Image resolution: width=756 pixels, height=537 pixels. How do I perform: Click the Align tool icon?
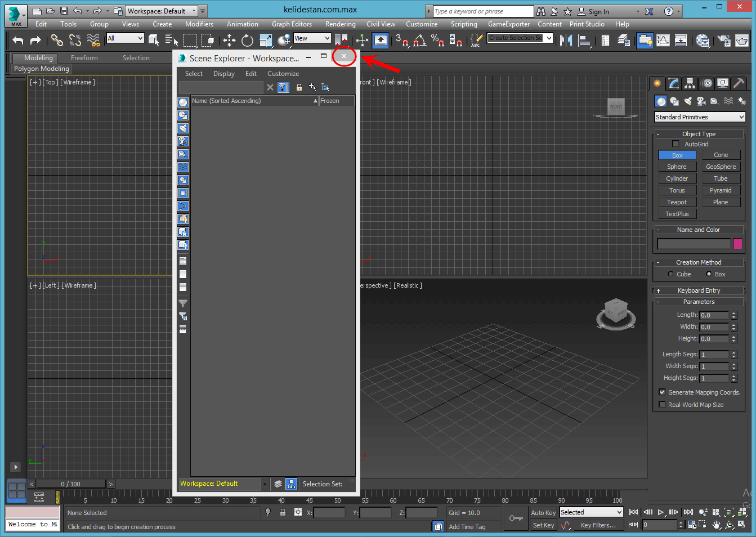584,40
